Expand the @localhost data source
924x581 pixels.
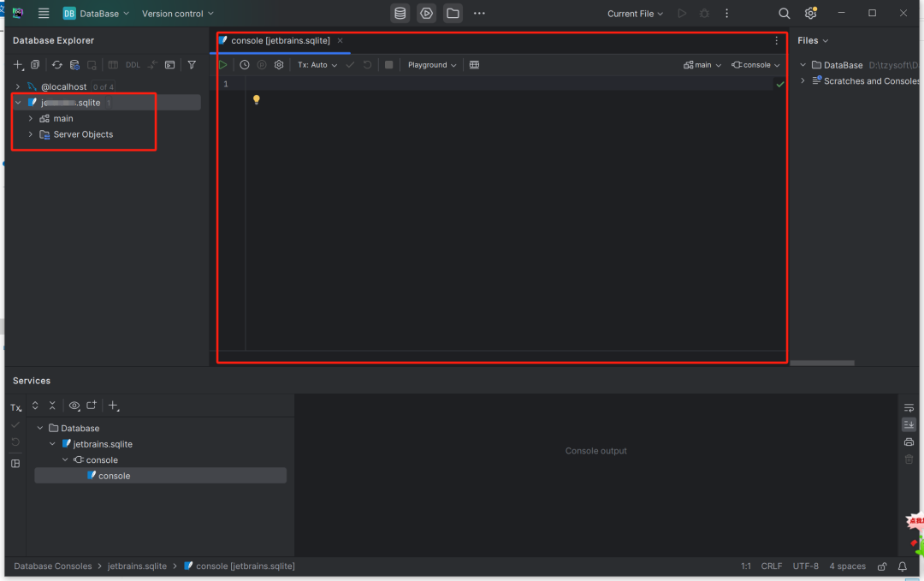(x=18, y=86)
